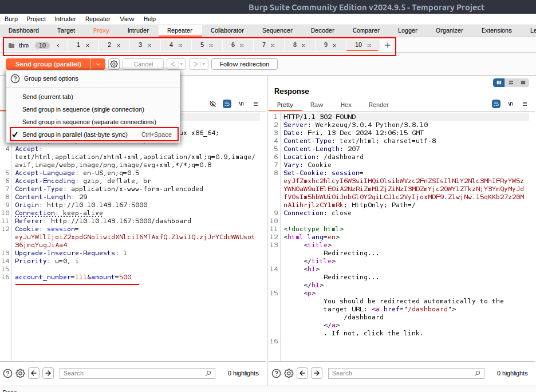Choose Send group in parallel (last-byte sync)
Screen dimensions: 536x392
click(94, 134)
